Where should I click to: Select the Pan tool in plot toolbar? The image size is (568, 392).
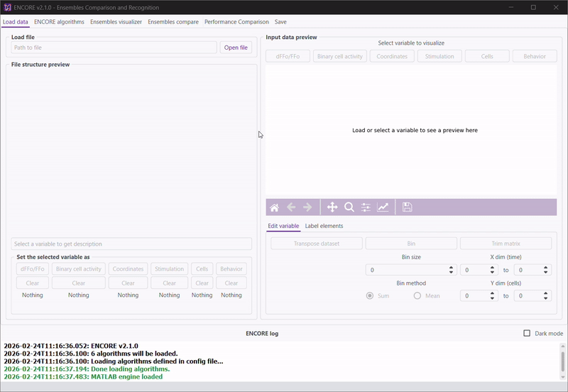point(332,207)
